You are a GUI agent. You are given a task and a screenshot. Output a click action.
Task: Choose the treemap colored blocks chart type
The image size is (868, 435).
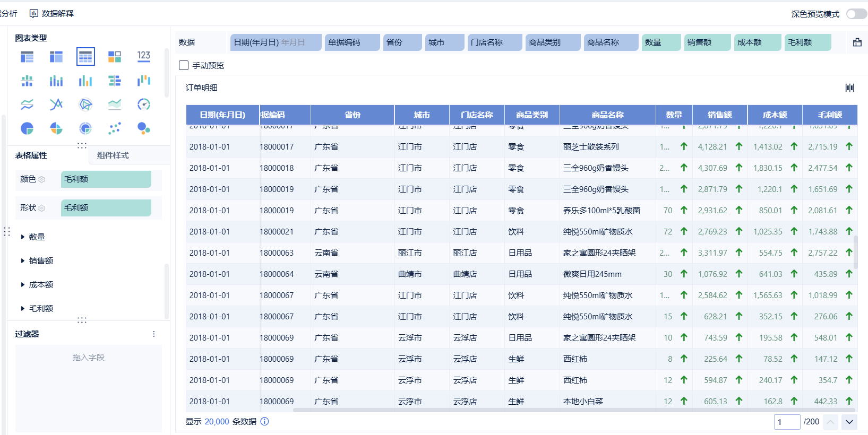click(x=115, y=56)
